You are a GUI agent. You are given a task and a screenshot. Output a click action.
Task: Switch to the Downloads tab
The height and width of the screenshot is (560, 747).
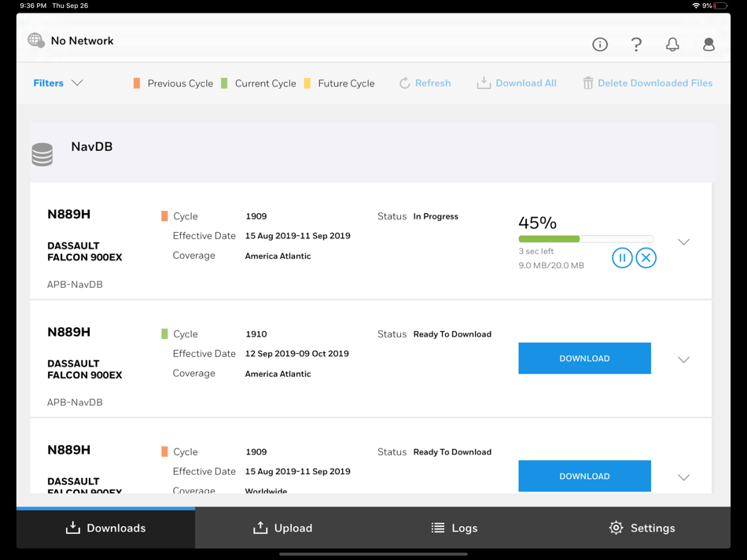click(106, 528)
